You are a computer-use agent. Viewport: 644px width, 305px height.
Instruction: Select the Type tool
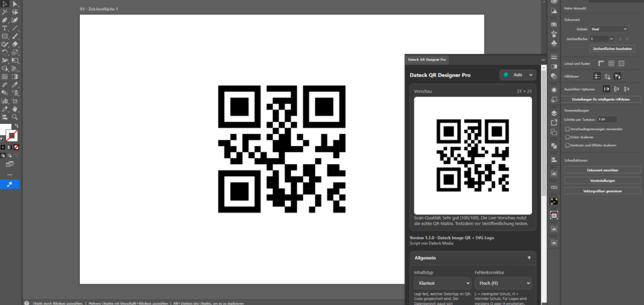tap(5, 28)
